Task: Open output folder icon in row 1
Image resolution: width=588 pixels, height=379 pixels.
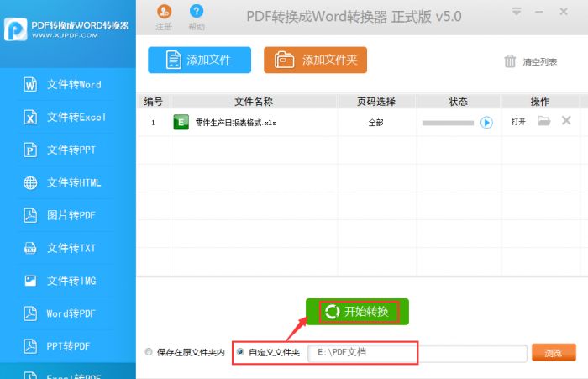Action: (543, 121)
